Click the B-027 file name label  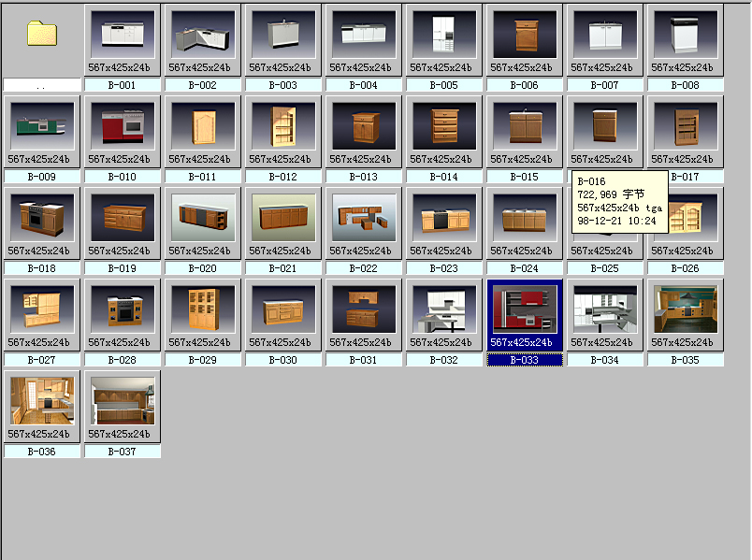point(42,360)
